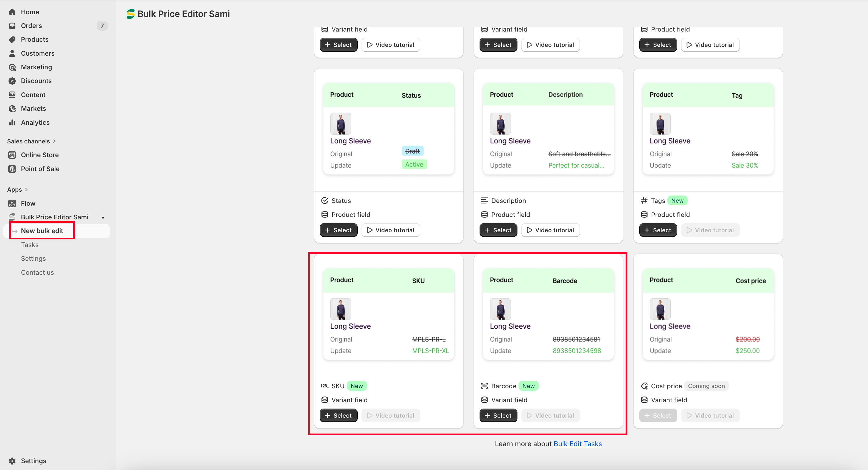Click the Discounts badge icon
This screenshot has width=868, height=470.
(x=12, y=81)
